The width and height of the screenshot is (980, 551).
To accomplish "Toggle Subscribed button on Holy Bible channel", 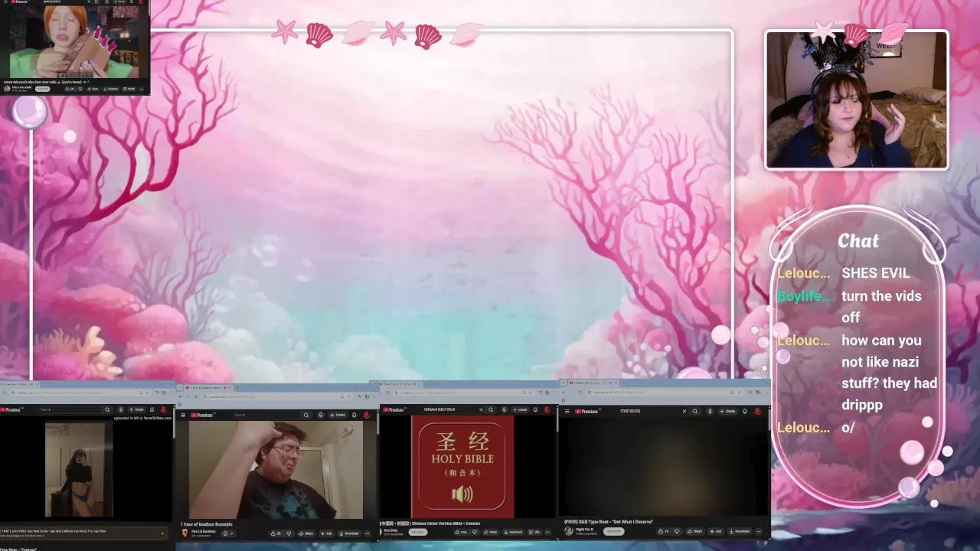I will pos(418,532).
